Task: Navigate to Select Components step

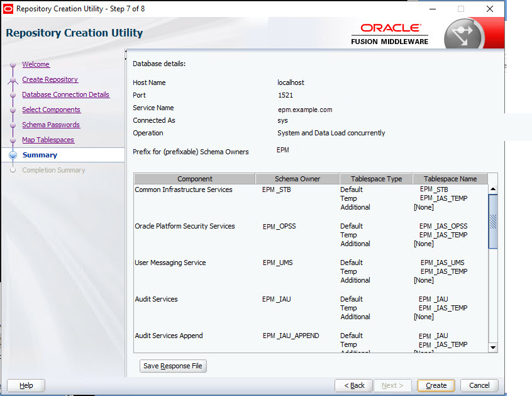Action: 51,110
